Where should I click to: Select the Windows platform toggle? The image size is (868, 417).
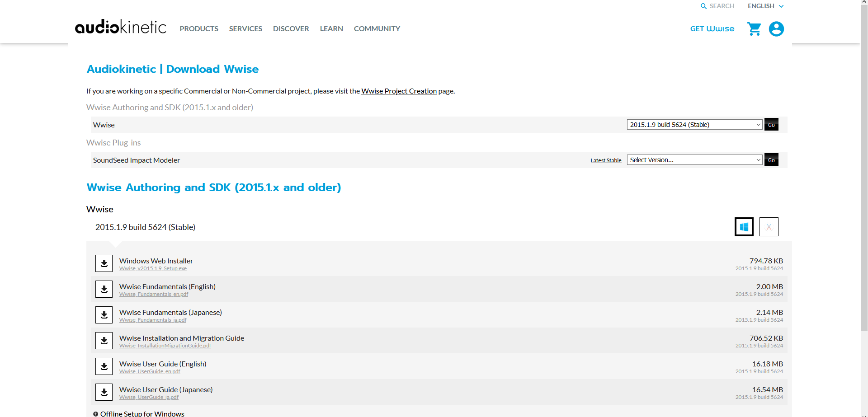click(x=744, y=227)
